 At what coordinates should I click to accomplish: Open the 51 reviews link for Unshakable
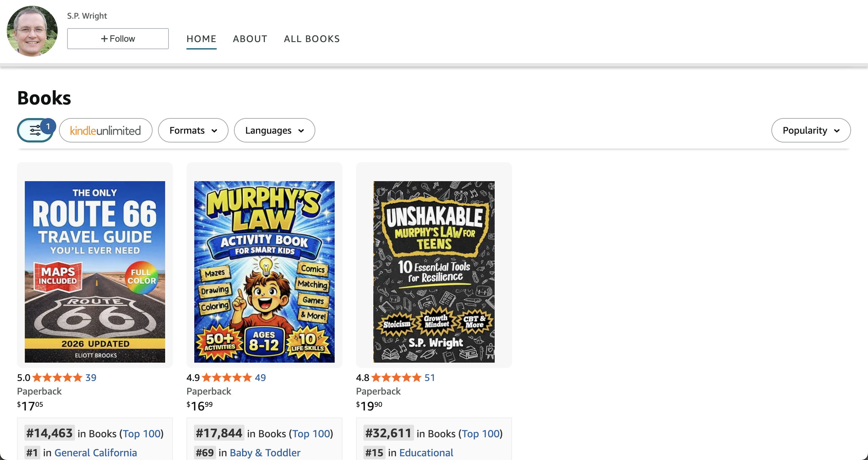coord(430,377)
